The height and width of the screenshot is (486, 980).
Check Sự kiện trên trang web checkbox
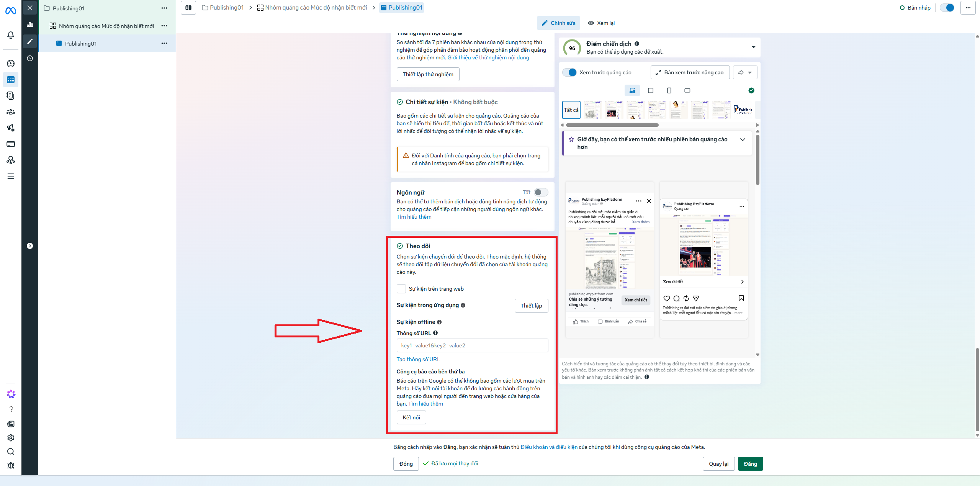coord(401,289)
